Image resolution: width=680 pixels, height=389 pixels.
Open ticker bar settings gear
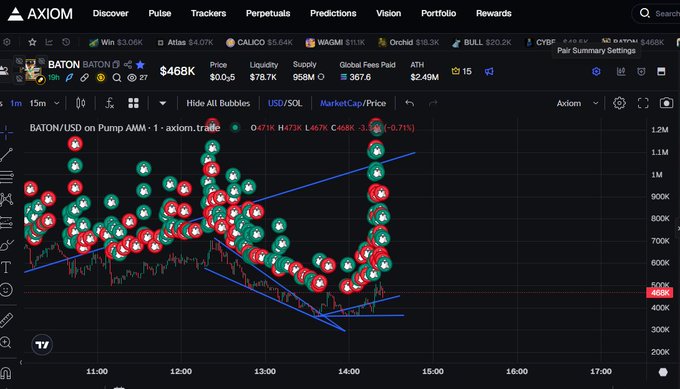point(7,42)
